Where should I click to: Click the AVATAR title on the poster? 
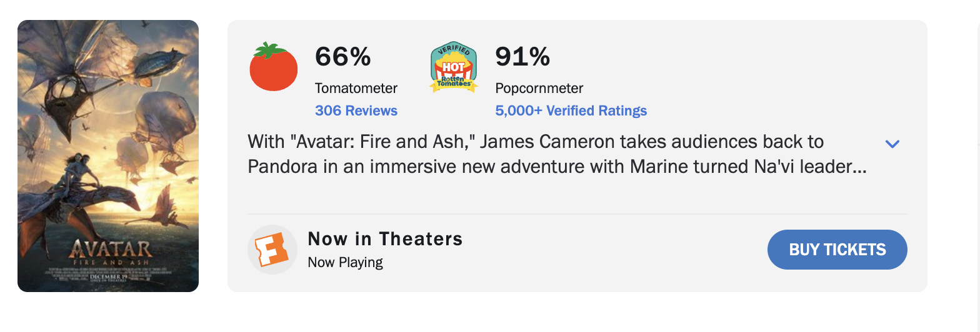(x=110, y=250)
